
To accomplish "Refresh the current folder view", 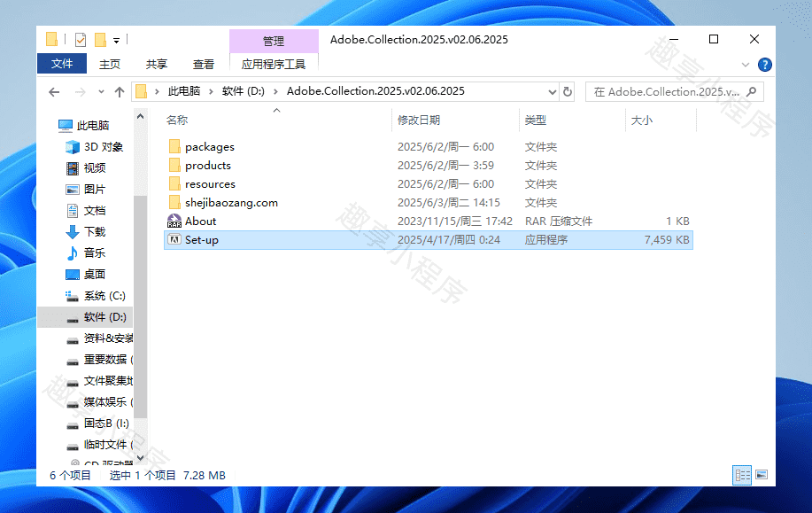I will point(568,92).
